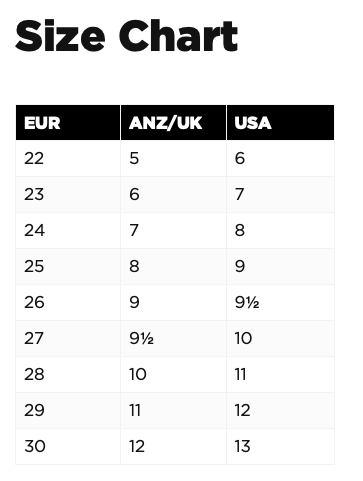
Task: Click EUR size 26 cell
Action: (x=68, y=302)
